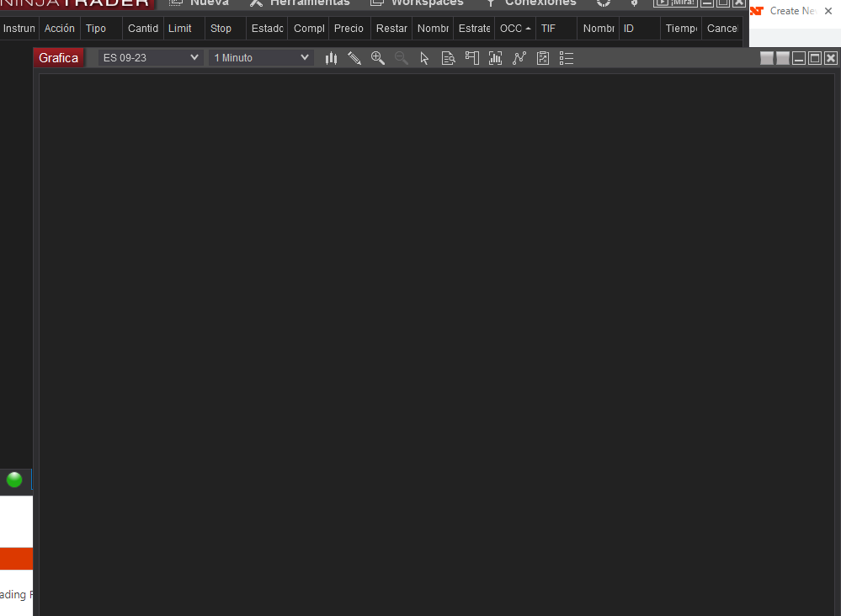
Task: Click the NinjaTrader icon beside Create New
Action: click(757, 11)
